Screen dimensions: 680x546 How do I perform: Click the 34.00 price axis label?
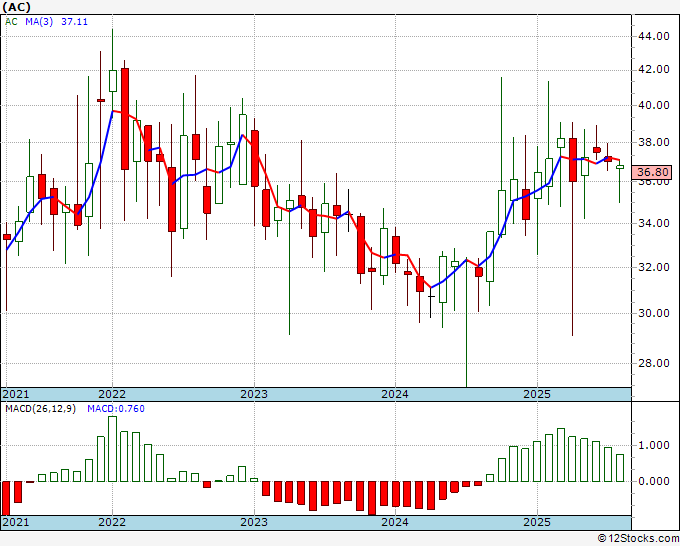[654, 223]
